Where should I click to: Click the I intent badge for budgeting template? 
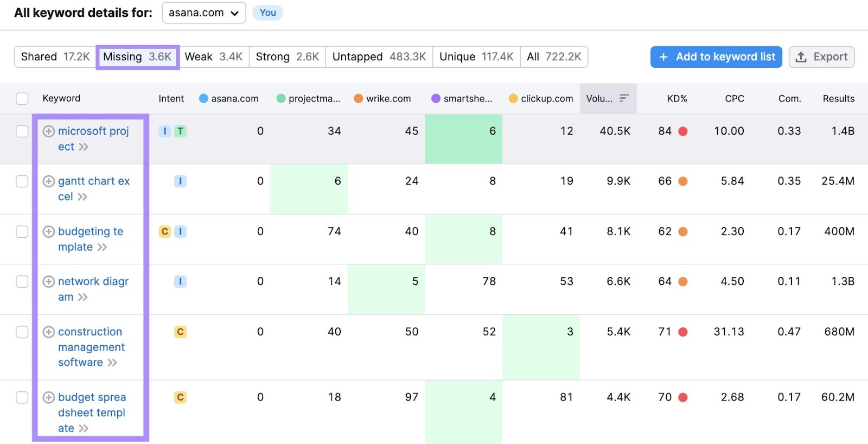coord(180,232)
